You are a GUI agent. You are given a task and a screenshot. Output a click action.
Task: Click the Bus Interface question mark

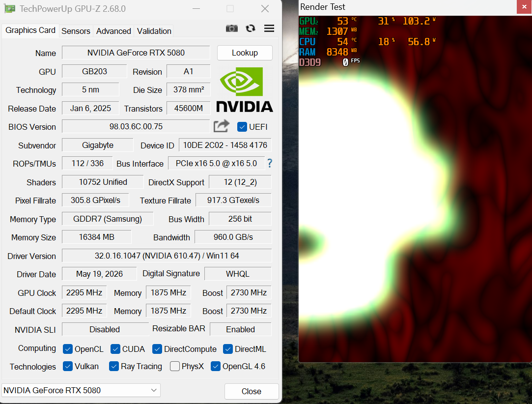point(270,163)
